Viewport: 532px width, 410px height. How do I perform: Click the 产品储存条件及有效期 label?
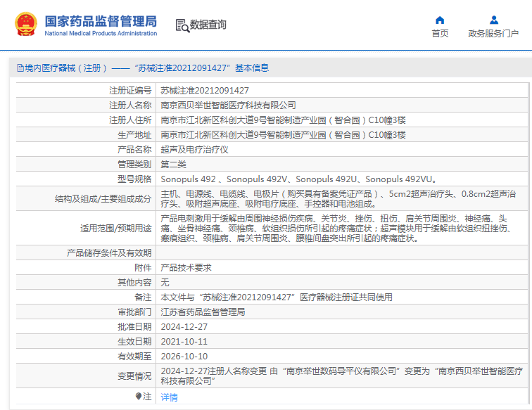click(109, 253)
